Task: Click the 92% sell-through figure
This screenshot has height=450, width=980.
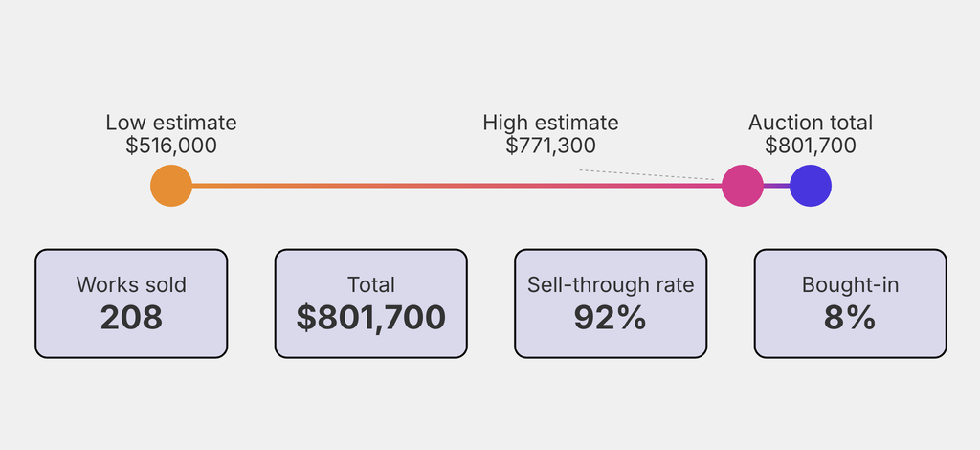Action: [x=611, y=317]
